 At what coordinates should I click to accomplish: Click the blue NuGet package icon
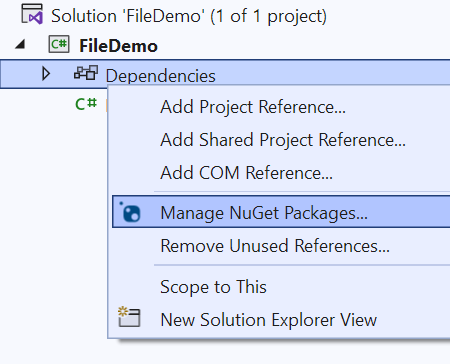pos(130,212)
